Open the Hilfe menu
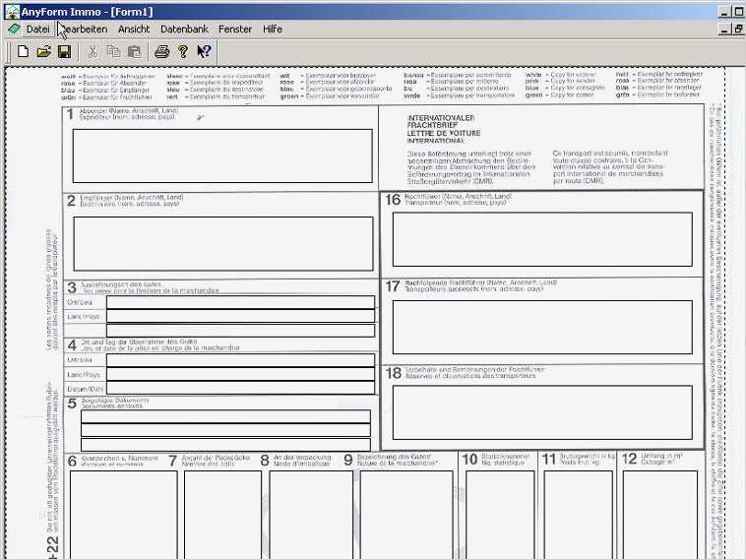The image size is (746, 560). click(273, 29)
